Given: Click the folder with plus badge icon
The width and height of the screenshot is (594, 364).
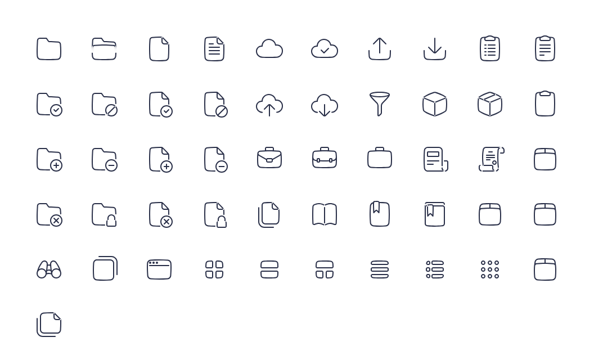Looking at the screenshot, I should [49, 159].
